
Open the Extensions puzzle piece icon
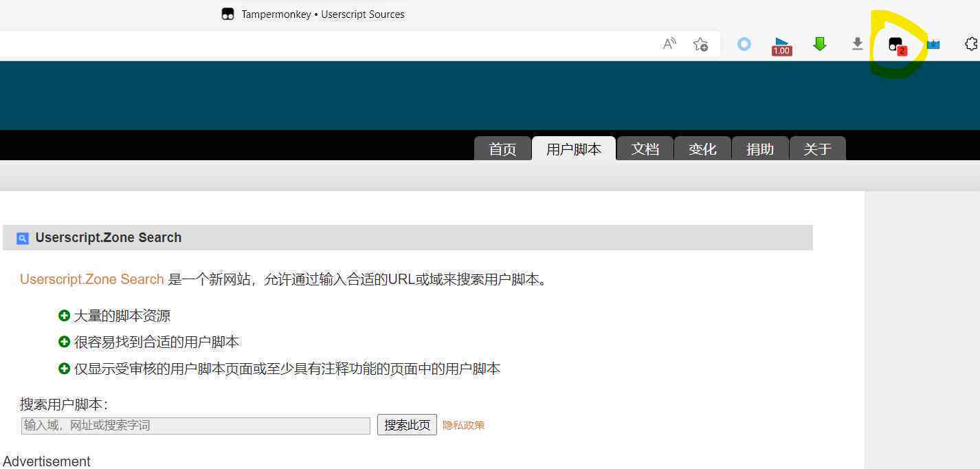point(971,44)
